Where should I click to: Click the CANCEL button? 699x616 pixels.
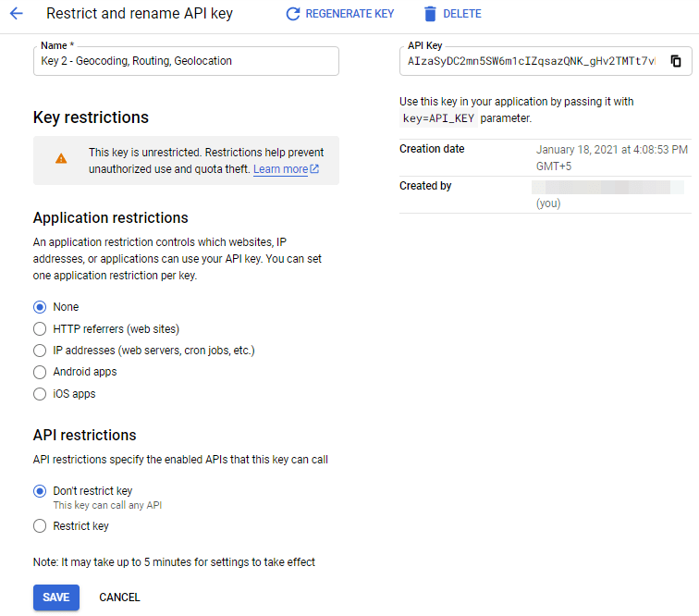pos(119,598)
